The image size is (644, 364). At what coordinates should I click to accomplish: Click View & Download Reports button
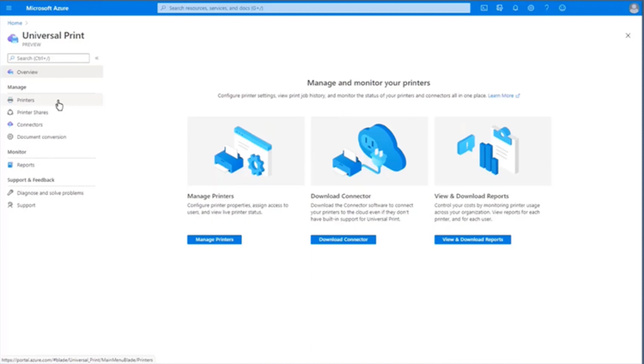click(x=473, y=240)
